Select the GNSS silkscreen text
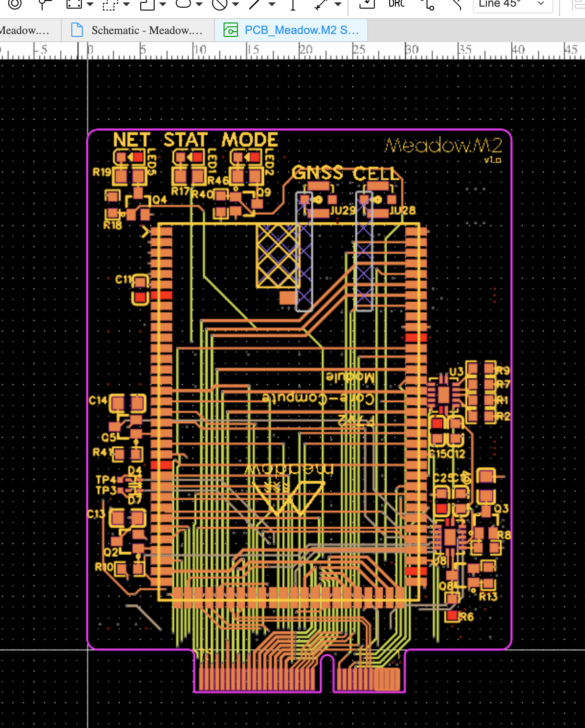The width and height of the screenshot is (585, 728). coord(317,173)
